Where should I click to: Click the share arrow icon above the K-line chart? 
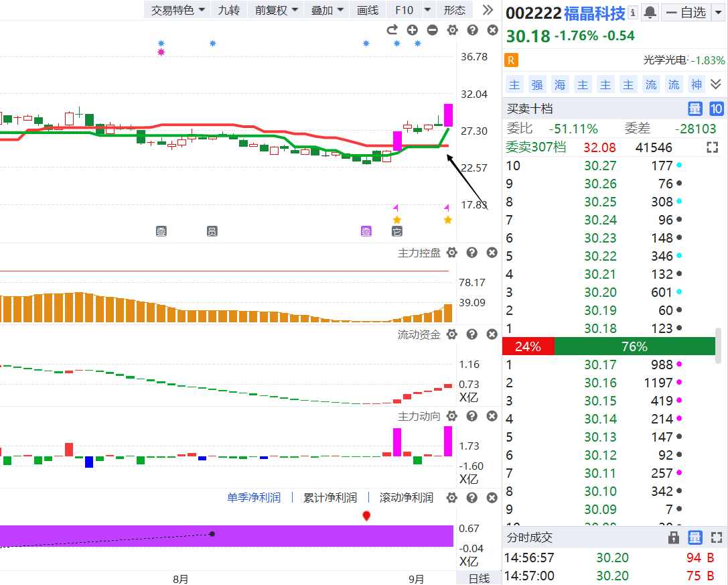392,30
